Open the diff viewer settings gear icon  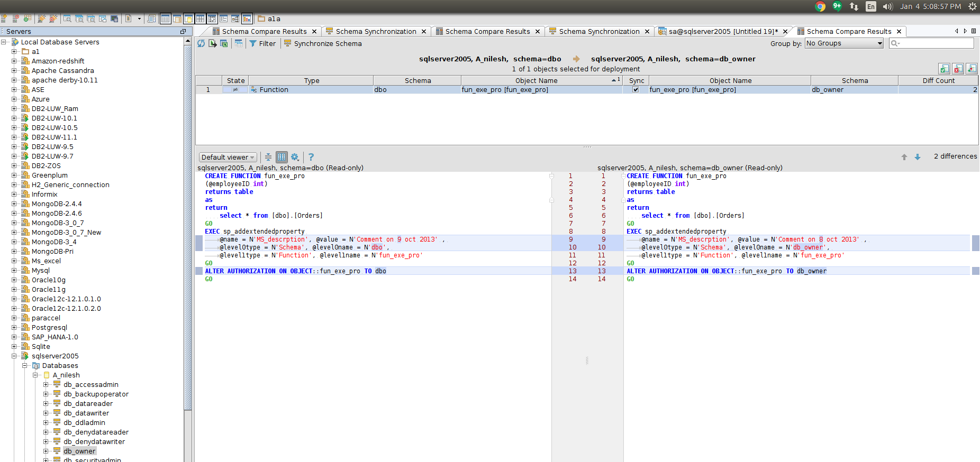point(295,157)
